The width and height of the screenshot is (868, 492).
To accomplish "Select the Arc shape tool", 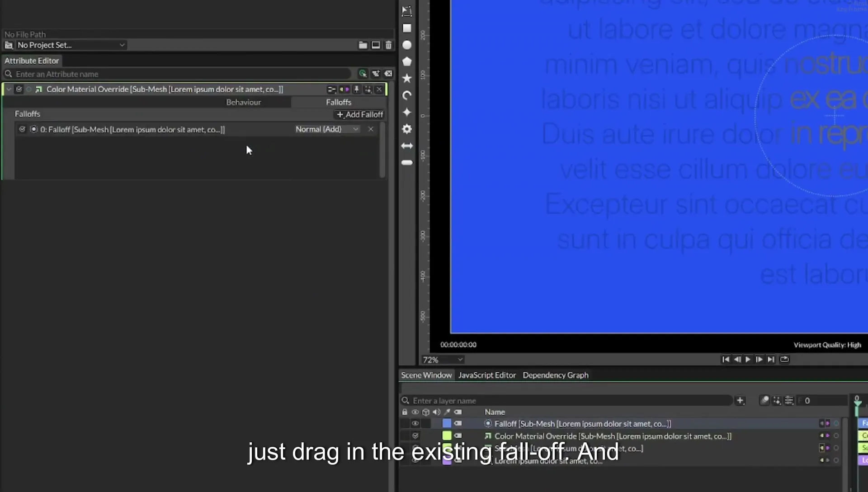I will click(x=407, y=95).
